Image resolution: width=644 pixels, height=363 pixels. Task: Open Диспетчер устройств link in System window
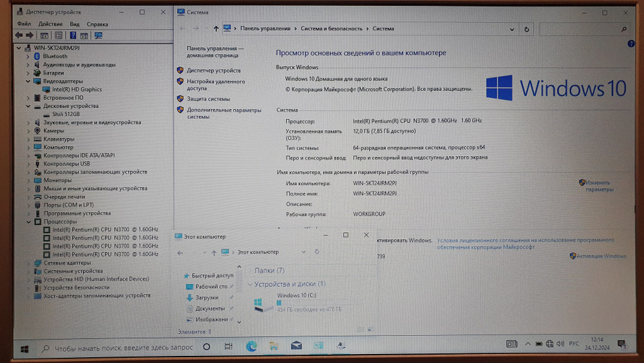214,70
